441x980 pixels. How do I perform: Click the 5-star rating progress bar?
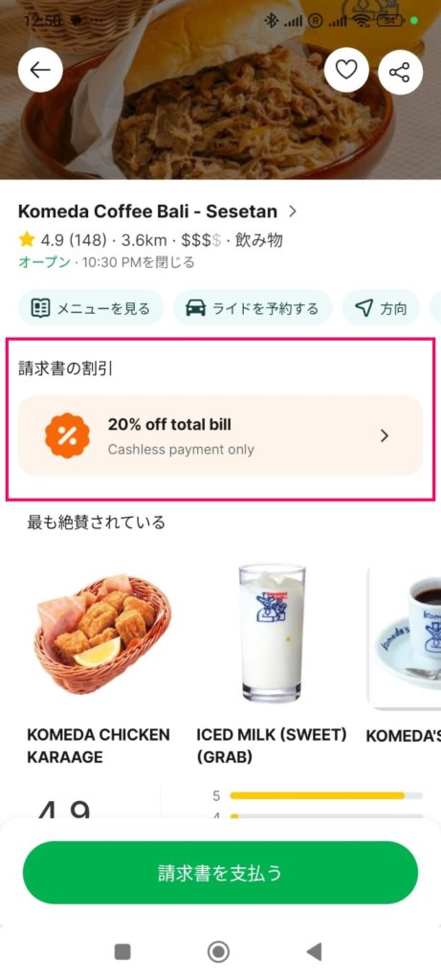326,795
